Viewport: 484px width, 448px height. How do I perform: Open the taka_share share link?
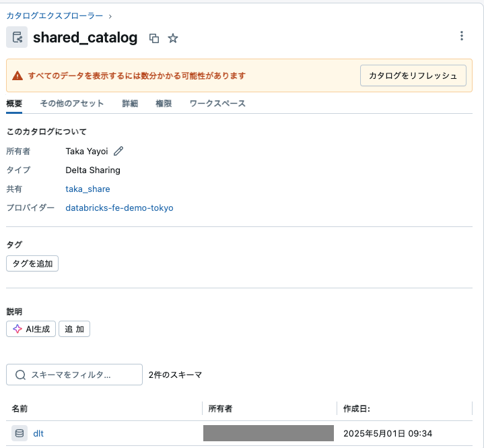pos(88,189)
